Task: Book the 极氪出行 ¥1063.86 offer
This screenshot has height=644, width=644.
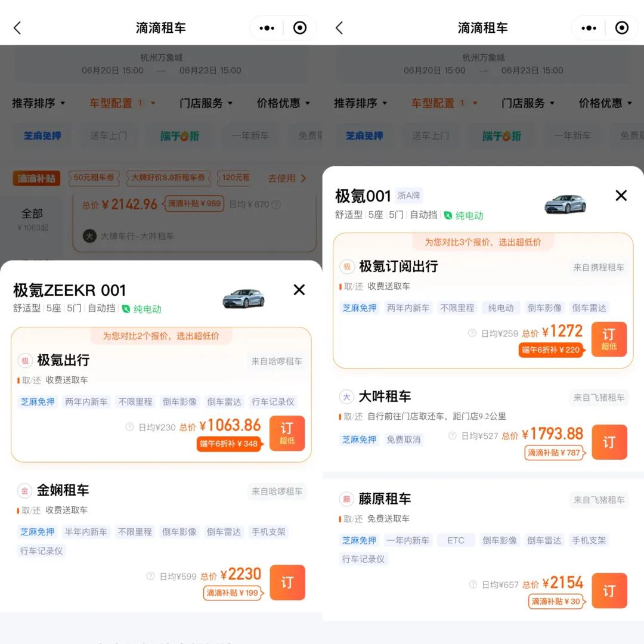Action: pyautogui.click(x=287, y=434)
